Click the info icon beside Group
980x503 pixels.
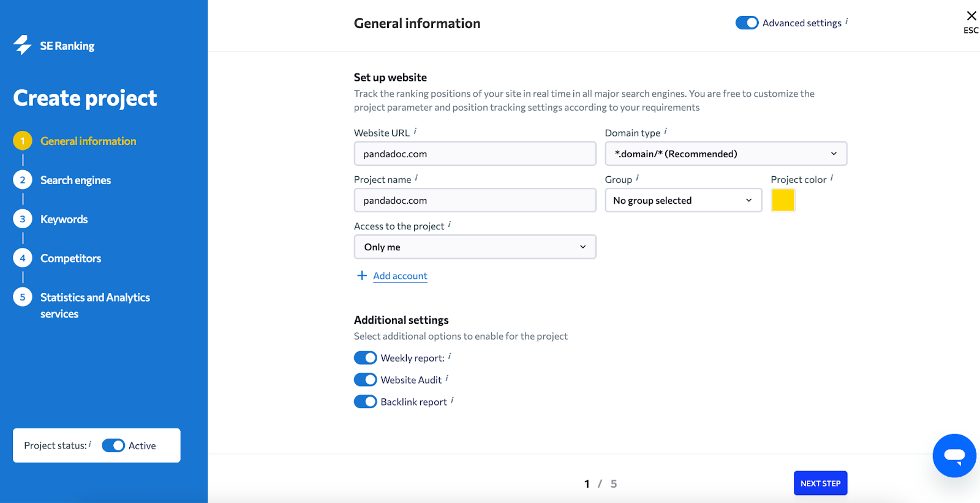pyautogui.click(x=638, y=177)
